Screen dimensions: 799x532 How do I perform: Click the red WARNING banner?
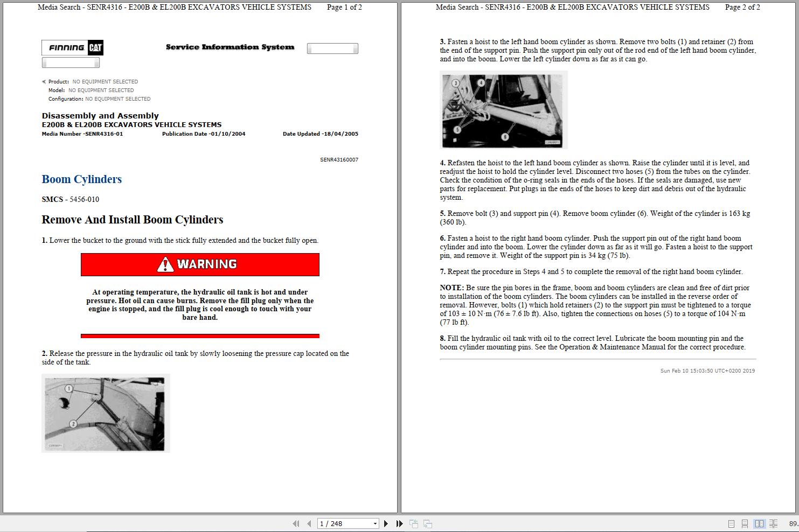click(200, 264)
